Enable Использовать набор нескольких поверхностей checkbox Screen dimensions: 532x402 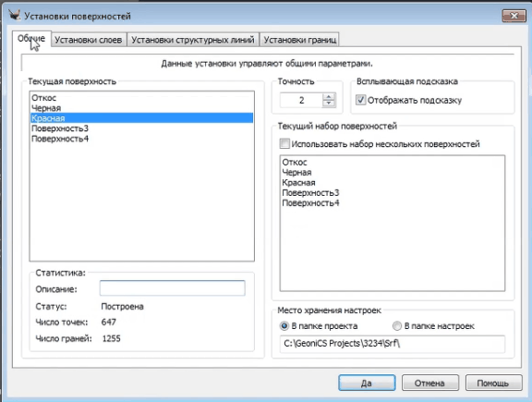(x=284, y=143)
